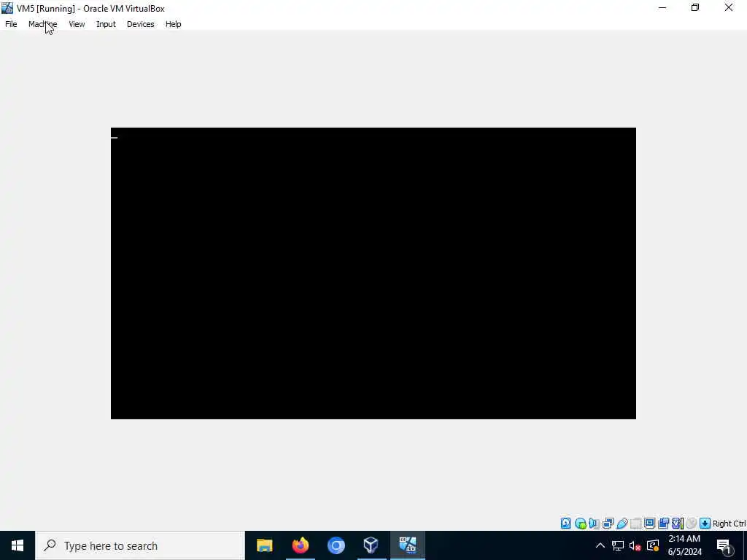Image resolution: width=747 pixels, height=560 pixels.
Task: Click the Type here to search box
Action: tap(140, 545)
